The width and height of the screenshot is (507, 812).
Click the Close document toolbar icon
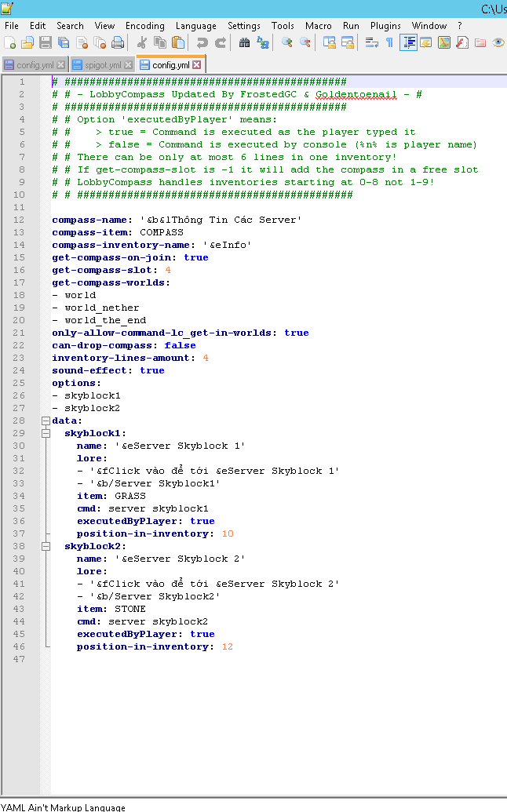[x=82, y=43]
